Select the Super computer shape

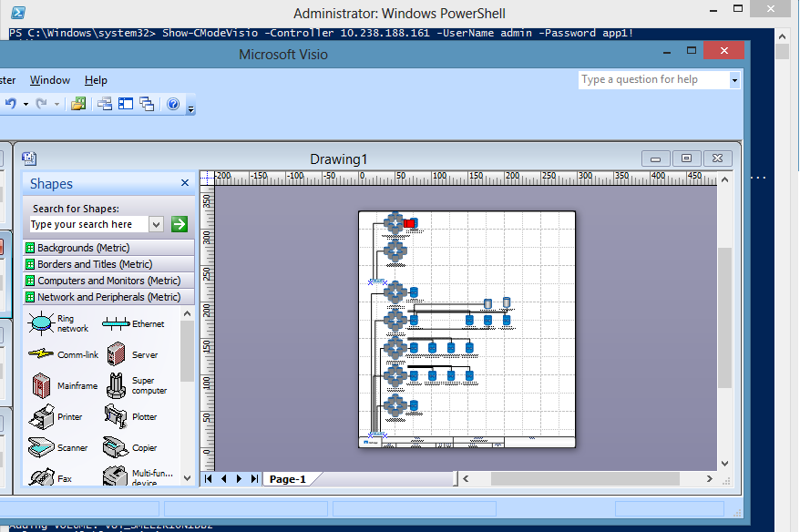tap(116, 385)
